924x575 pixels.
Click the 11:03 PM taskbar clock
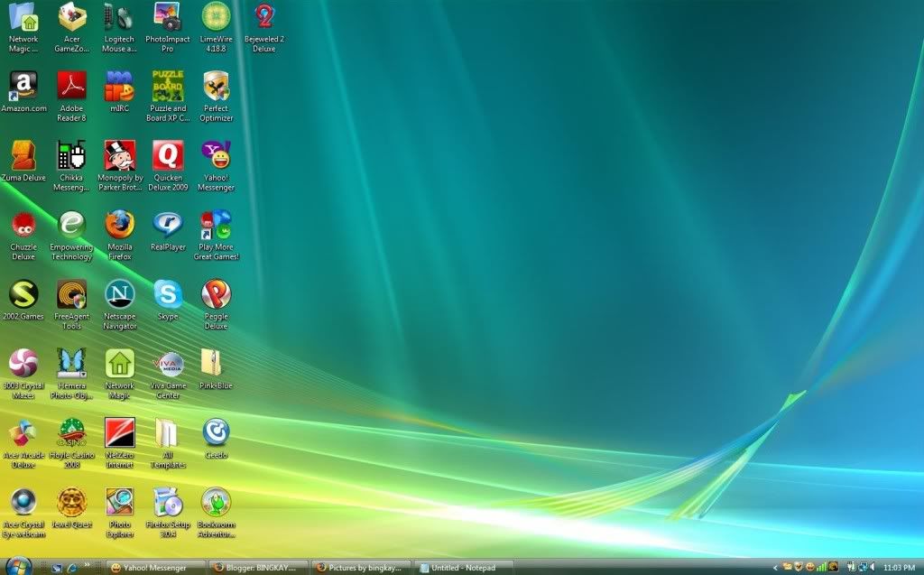pos(900,568)
